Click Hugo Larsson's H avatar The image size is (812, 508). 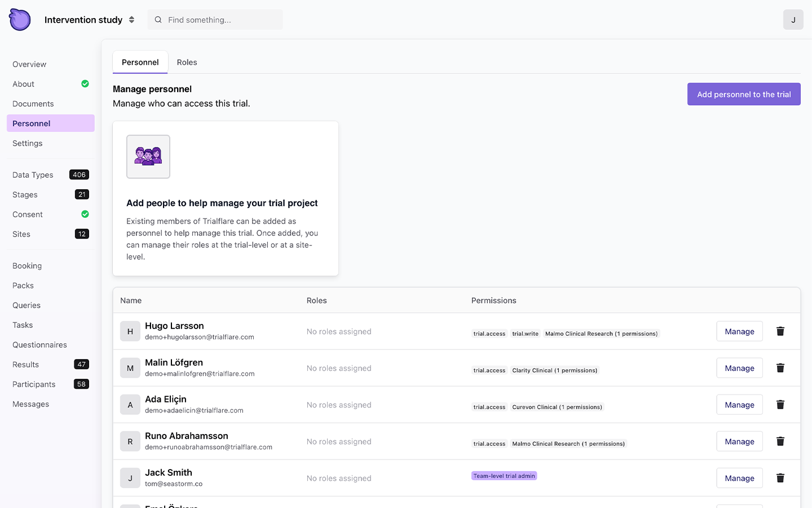pos(130,331)
